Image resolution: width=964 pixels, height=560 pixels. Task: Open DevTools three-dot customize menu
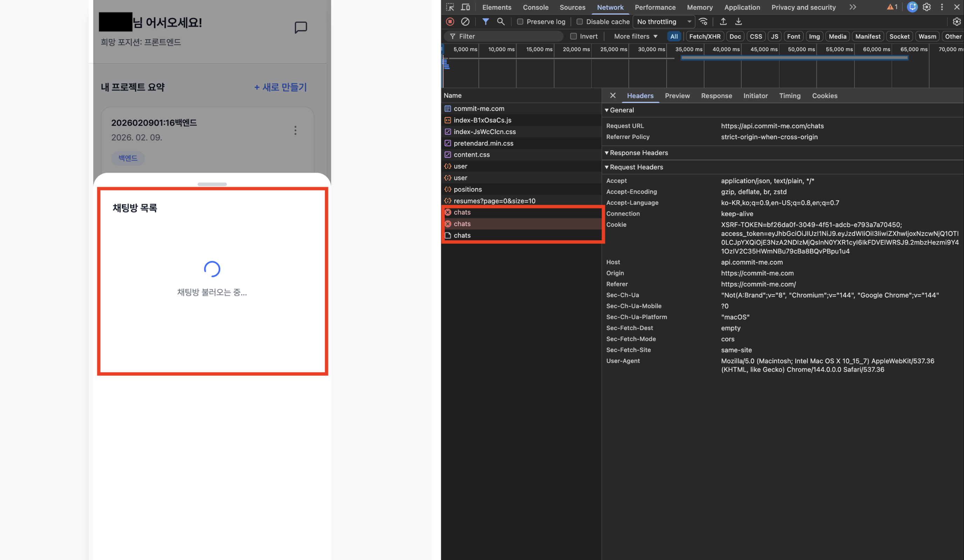pyautogui.click(x=942, y=7)
